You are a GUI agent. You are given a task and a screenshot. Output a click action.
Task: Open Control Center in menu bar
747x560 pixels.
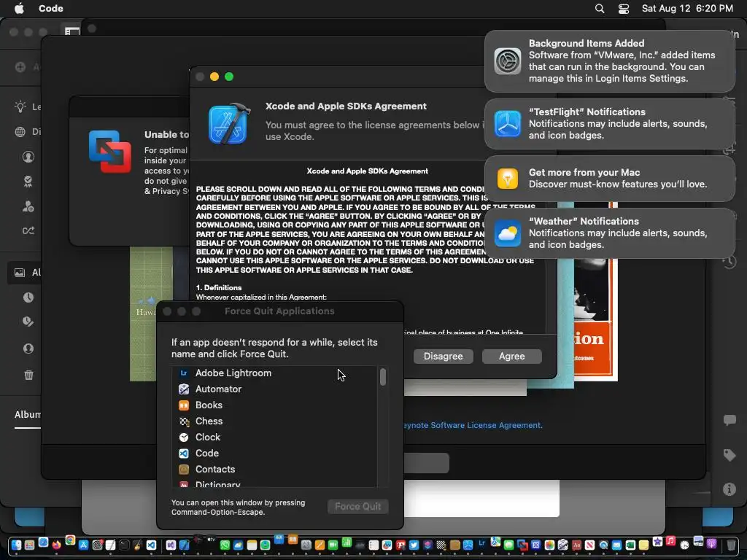tap(624, 9)
